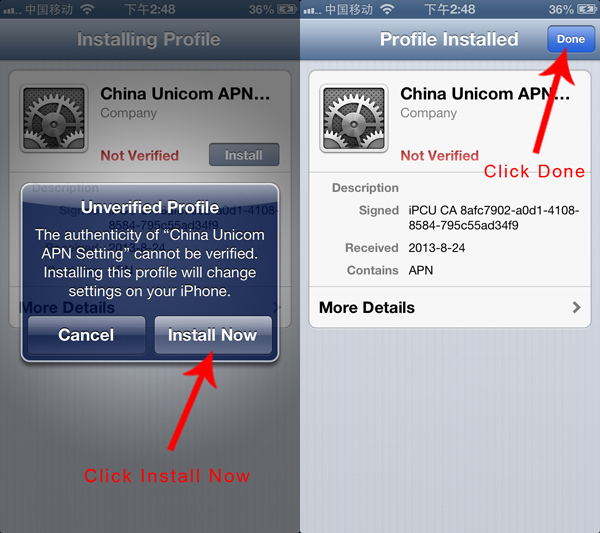Tap the blue Done button
600x533 pixels.
571,39
